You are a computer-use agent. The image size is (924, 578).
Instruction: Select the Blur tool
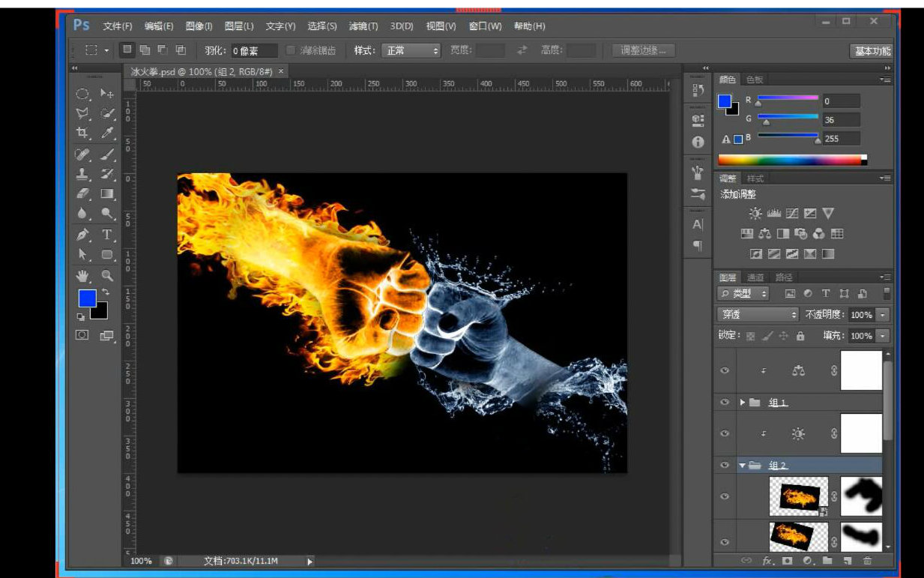(82, 214)
